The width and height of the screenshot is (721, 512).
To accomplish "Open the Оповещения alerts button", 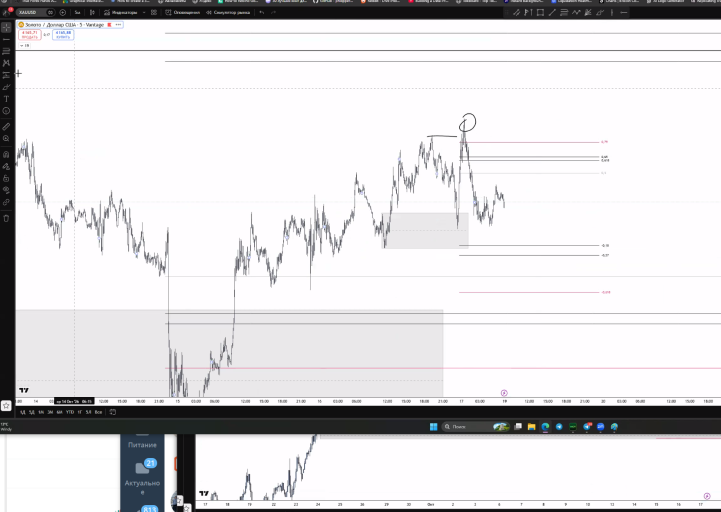I will click(183, 12).
